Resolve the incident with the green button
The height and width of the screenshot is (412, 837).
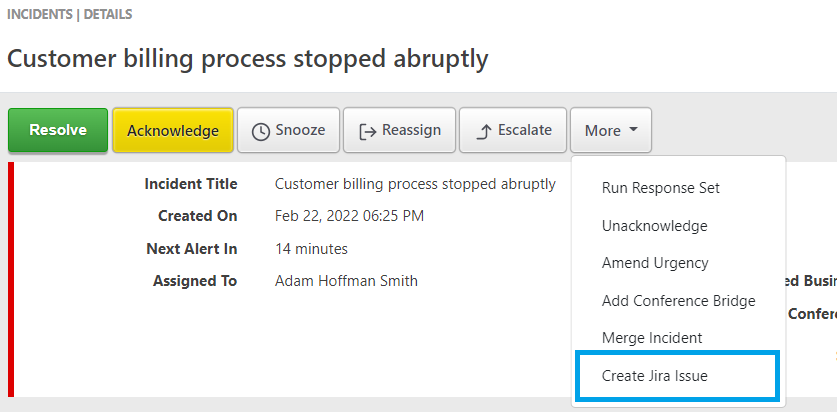coord(58,130)
